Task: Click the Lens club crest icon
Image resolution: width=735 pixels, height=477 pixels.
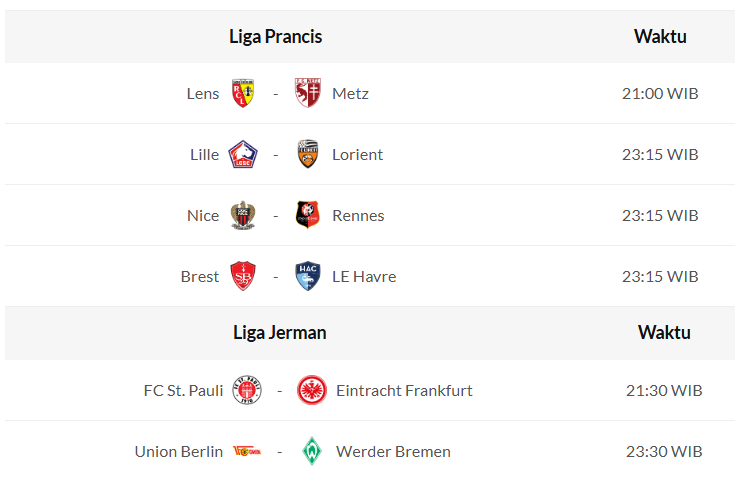Action: point(243,93)
